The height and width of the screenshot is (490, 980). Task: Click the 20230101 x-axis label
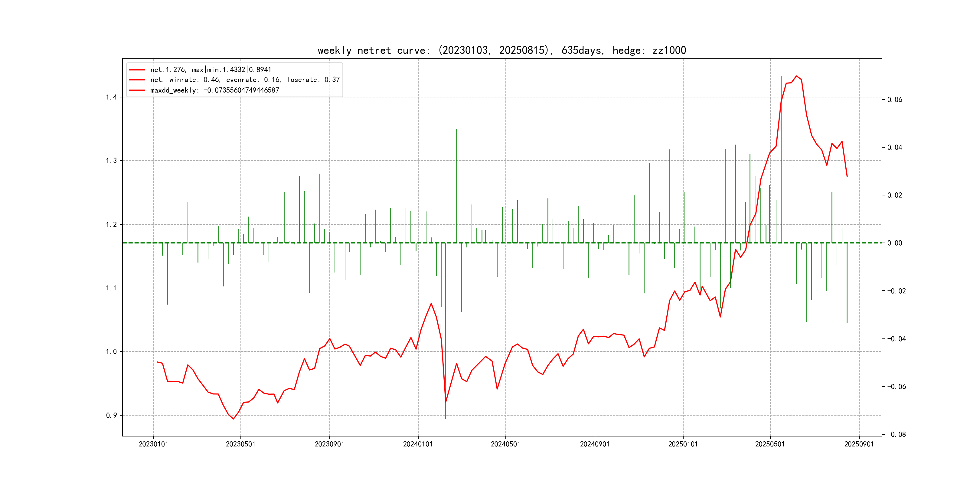(153, 444)
